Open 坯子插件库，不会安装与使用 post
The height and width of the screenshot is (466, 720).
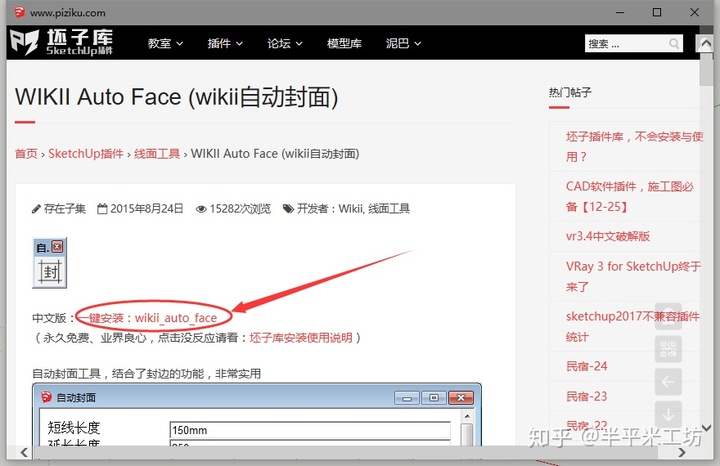[634, 146]
